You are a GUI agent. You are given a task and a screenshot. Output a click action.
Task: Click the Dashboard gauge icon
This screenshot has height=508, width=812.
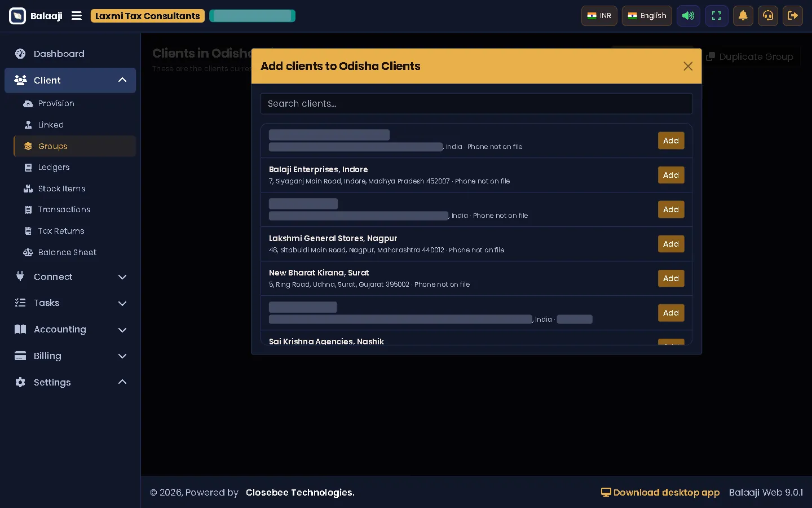pos(20,54)
